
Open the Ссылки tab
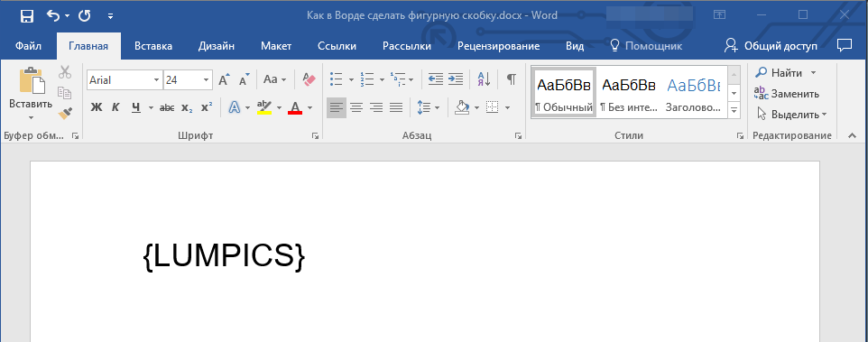tap(337, 46)
